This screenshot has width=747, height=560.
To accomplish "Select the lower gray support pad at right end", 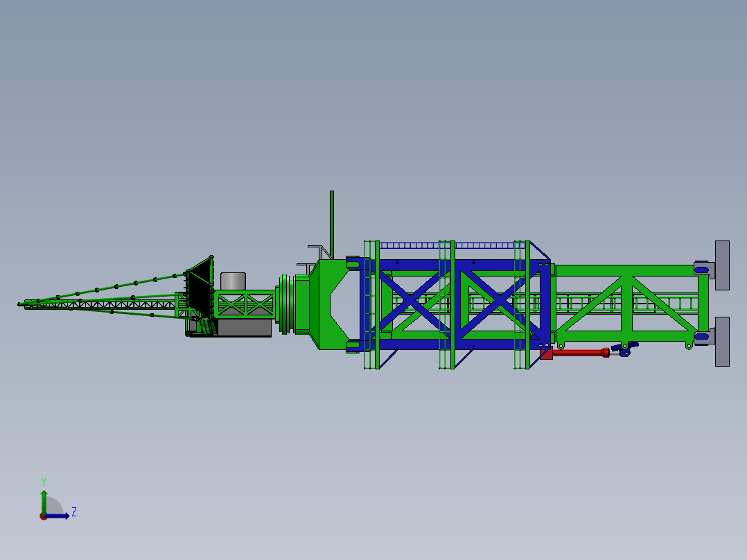I will 722,342.
